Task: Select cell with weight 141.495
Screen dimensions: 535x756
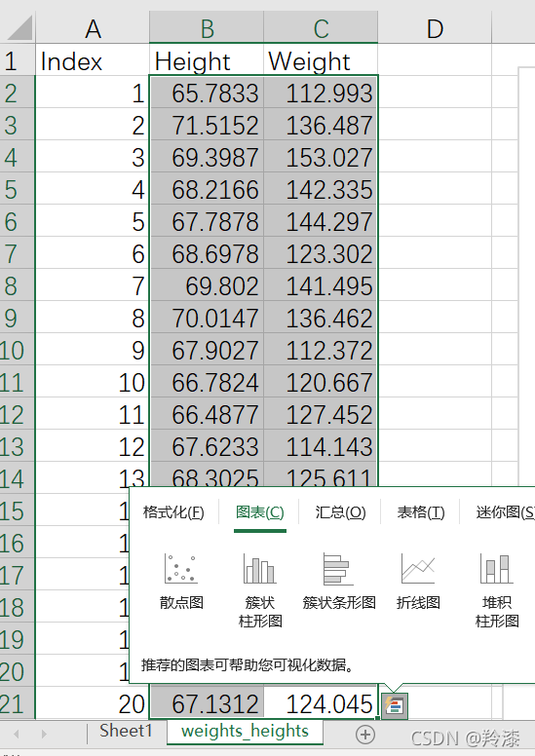Action: coord(321,284)
